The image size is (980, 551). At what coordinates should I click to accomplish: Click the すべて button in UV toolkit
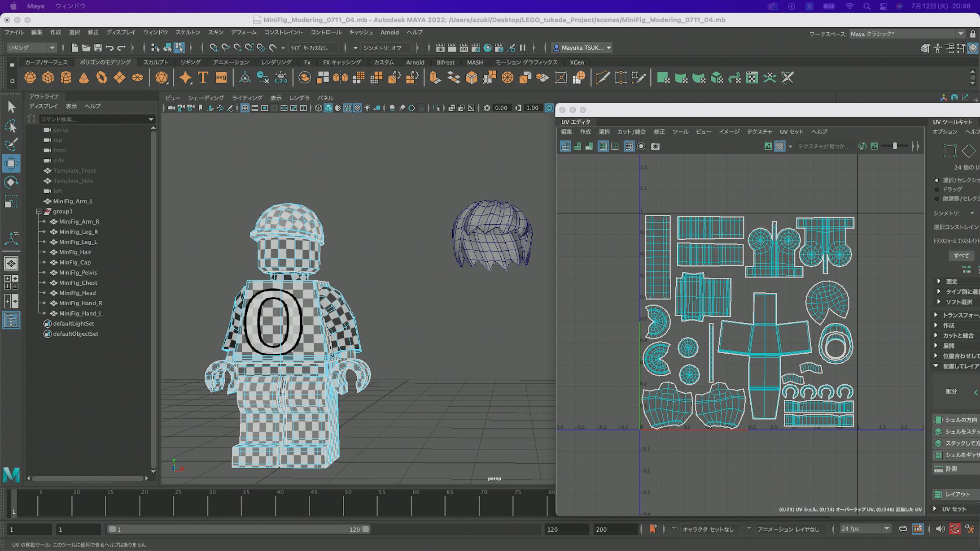coord(961,256)
